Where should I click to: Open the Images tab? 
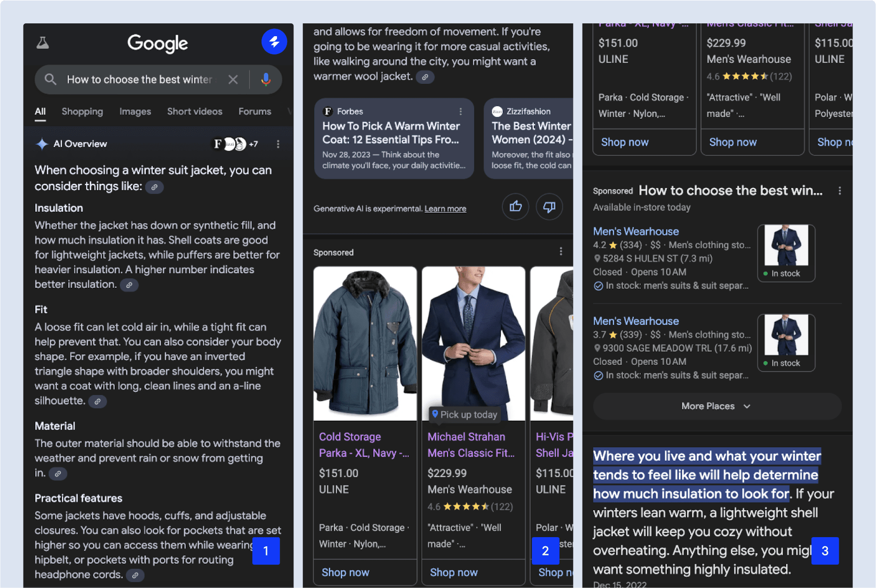pos(135,111)
